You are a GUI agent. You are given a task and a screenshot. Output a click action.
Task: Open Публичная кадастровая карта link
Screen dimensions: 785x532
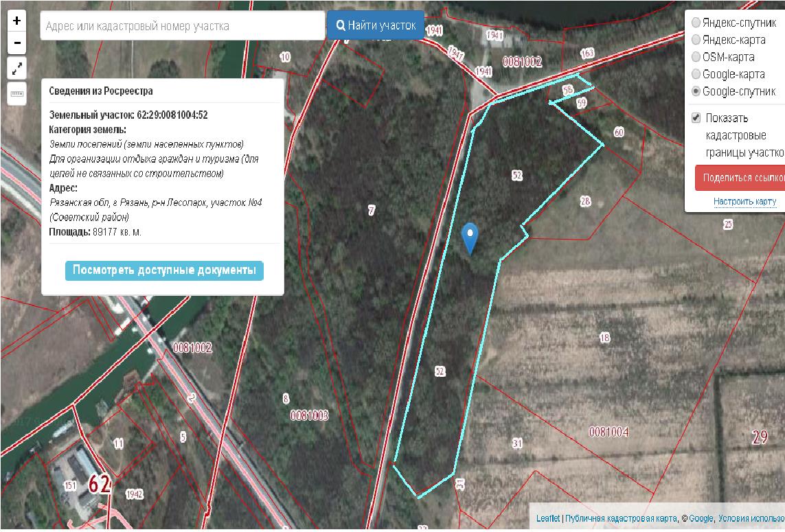click(x=621, y=518)
